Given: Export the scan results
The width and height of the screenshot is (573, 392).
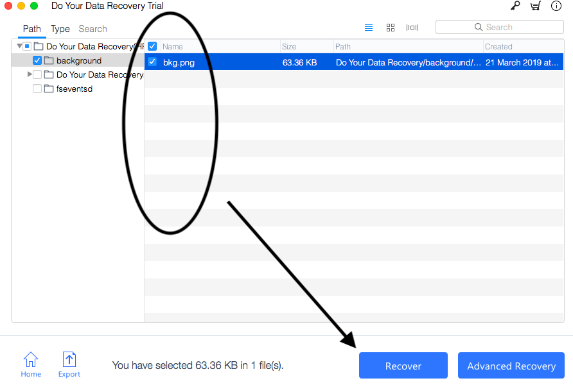Looking at the screenshot, I should point(69,364).
